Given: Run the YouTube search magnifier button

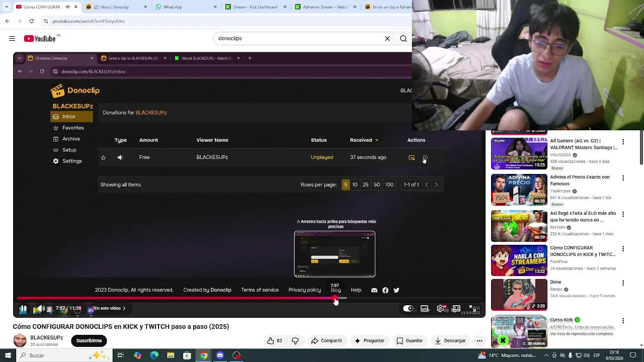Looking at the screenshot, I should (x=403, y=38).
